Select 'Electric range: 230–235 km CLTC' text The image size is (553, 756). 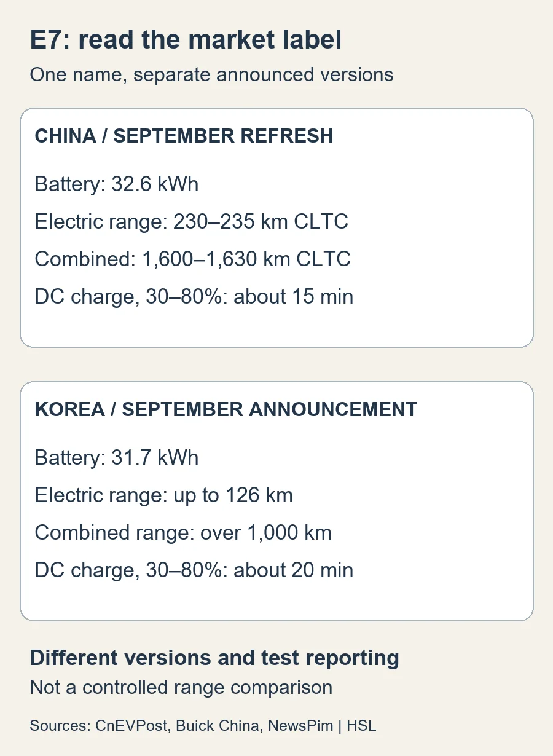191,221
